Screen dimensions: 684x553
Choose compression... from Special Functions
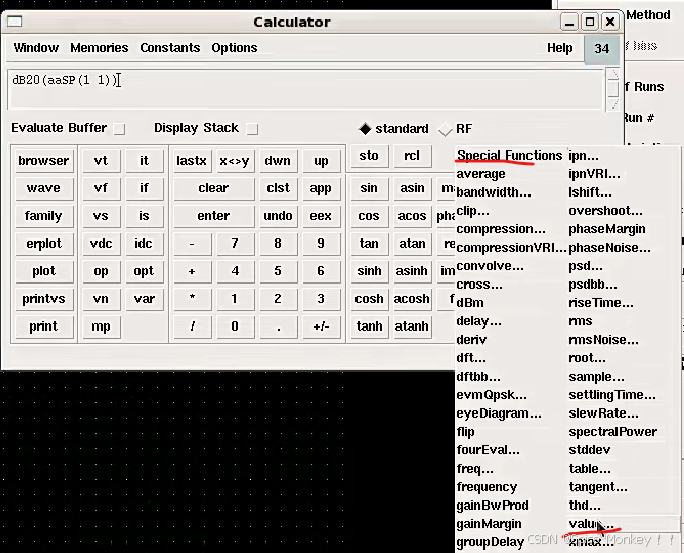click(501, 229)
